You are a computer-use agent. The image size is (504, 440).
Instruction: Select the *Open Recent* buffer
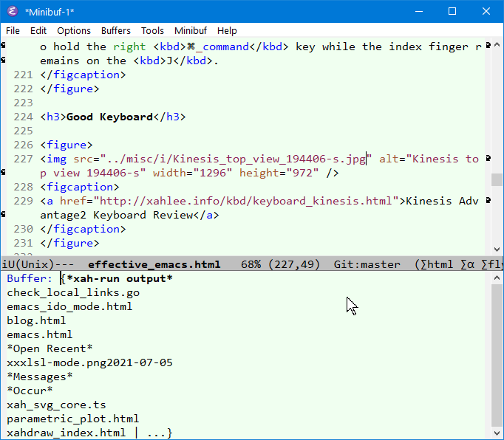(x=50, y=348)
